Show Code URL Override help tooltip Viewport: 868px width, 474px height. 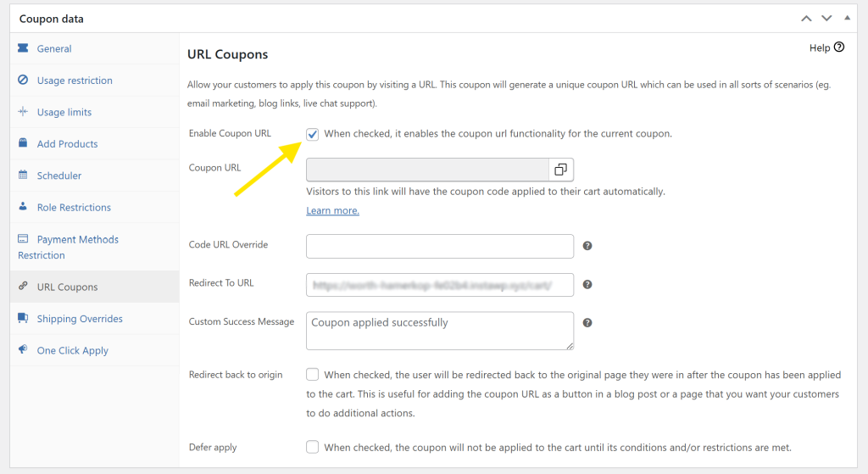(587, 246)
